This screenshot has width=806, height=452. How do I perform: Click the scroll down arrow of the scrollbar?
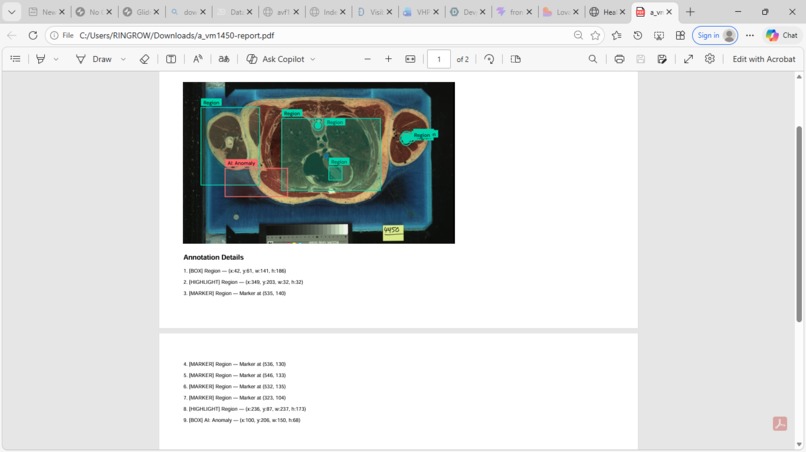click(x=799, y=444)
